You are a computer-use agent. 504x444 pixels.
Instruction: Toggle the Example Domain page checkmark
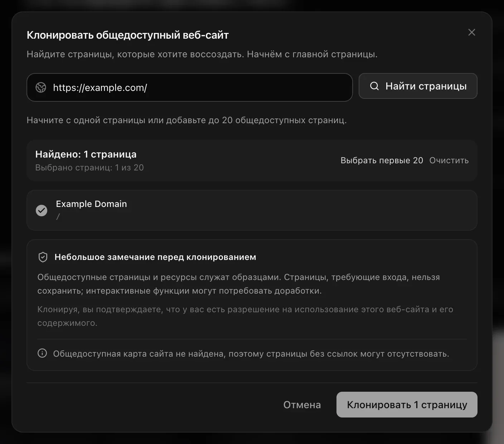(x=42, y=211)
